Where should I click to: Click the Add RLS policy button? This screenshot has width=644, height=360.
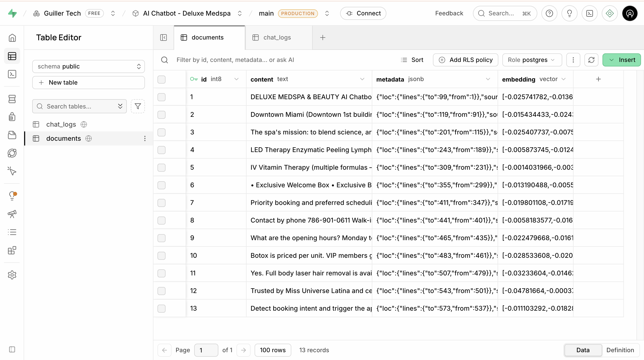pos(465,60)
